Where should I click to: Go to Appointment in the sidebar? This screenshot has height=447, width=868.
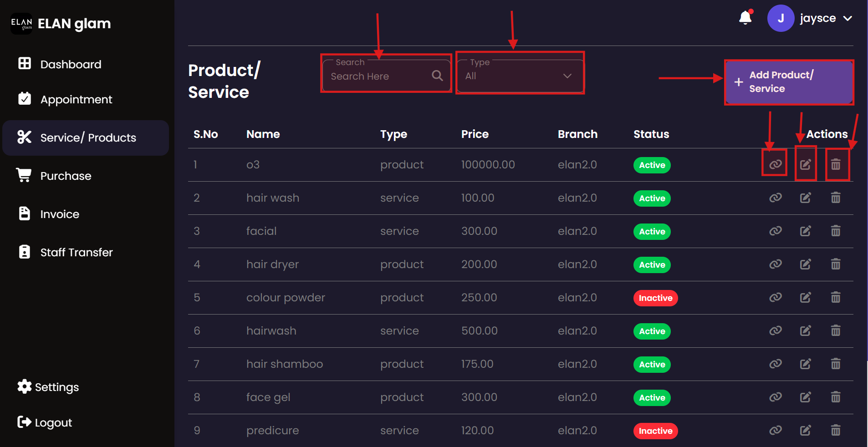click(76, 99)
